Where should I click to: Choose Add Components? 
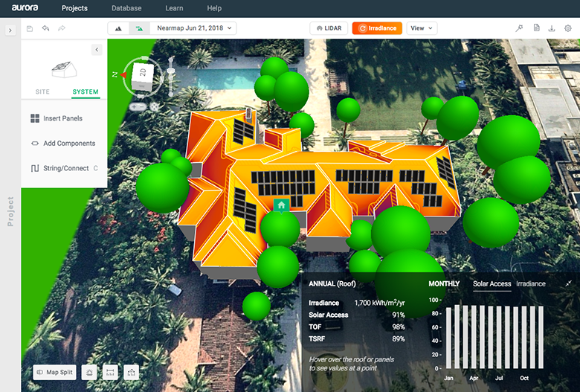(x=63, y=144)
